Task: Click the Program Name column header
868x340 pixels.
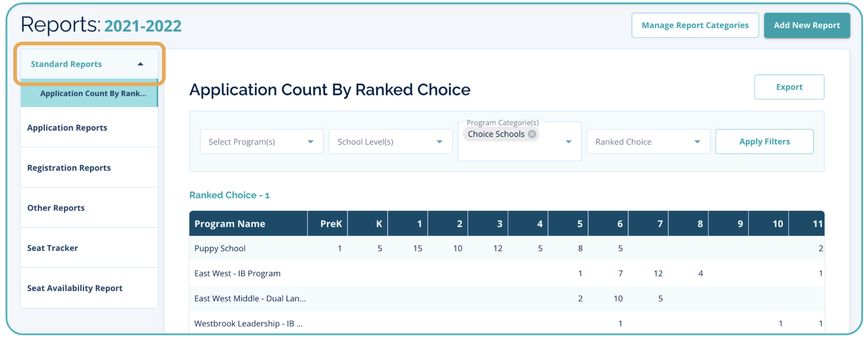Action: (230, 224)
